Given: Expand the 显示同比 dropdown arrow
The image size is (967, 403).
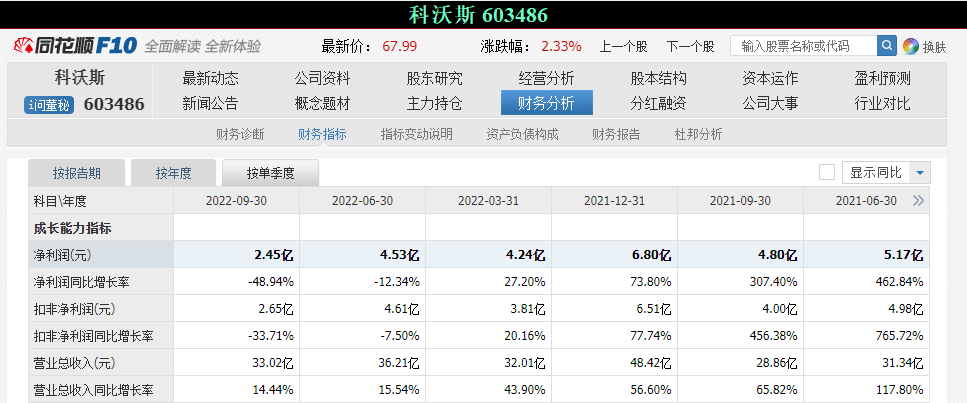Looking at the screenshot, I should (x=920, y=173).
